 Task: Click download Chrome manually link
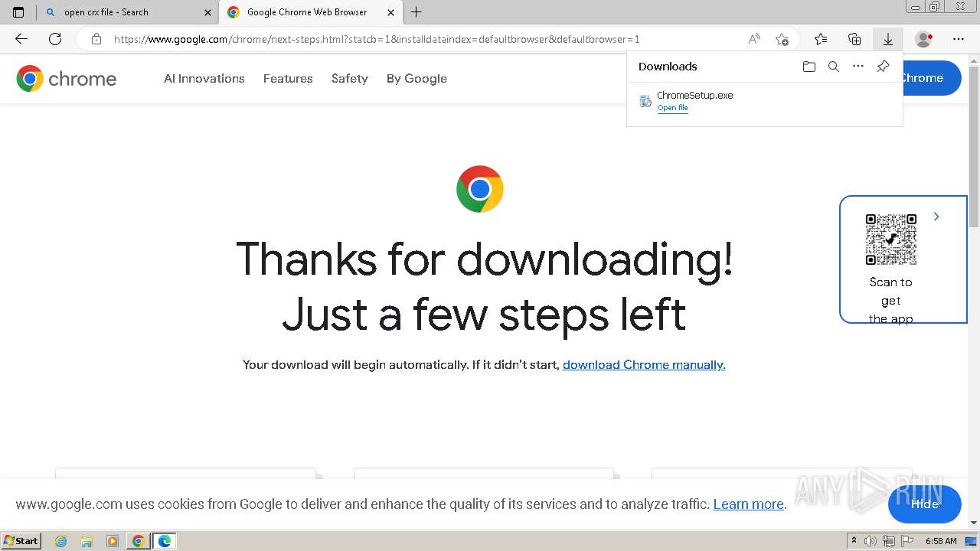point(644,364)
